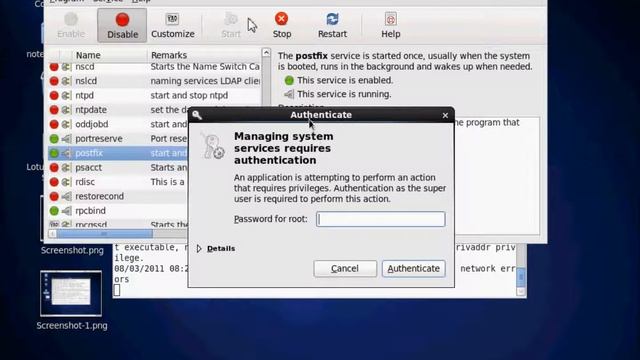Click the greyed Start toolbar button
The width and height of the screenshot is (640, 360).
(x=231, y=26)
